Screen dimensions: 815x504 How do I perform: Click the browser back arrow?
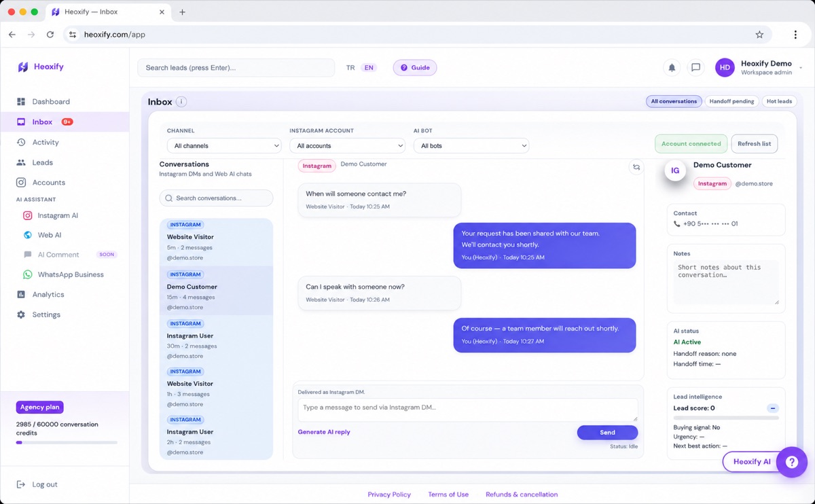12,35
